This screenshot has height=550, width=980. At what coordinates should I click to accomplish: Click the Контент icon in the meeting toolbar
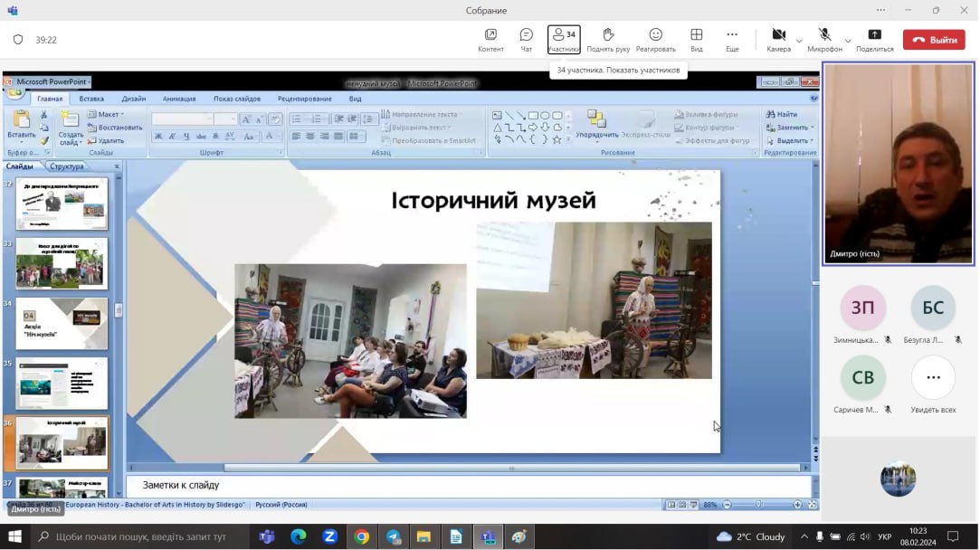click(x=490, y=39)
